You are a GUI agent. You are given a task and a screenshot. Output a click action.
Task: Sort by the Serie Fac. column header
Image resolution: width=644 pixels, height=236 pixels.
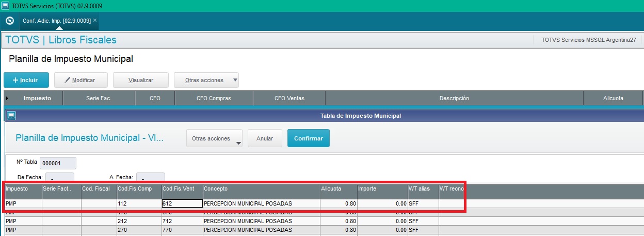pos(99,98)
